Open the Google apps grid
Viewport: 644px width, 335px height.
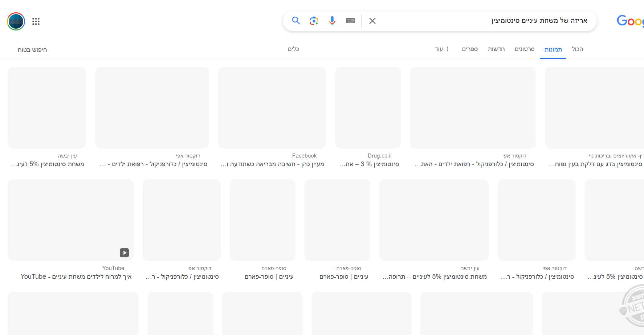click(x=36, y=21)
